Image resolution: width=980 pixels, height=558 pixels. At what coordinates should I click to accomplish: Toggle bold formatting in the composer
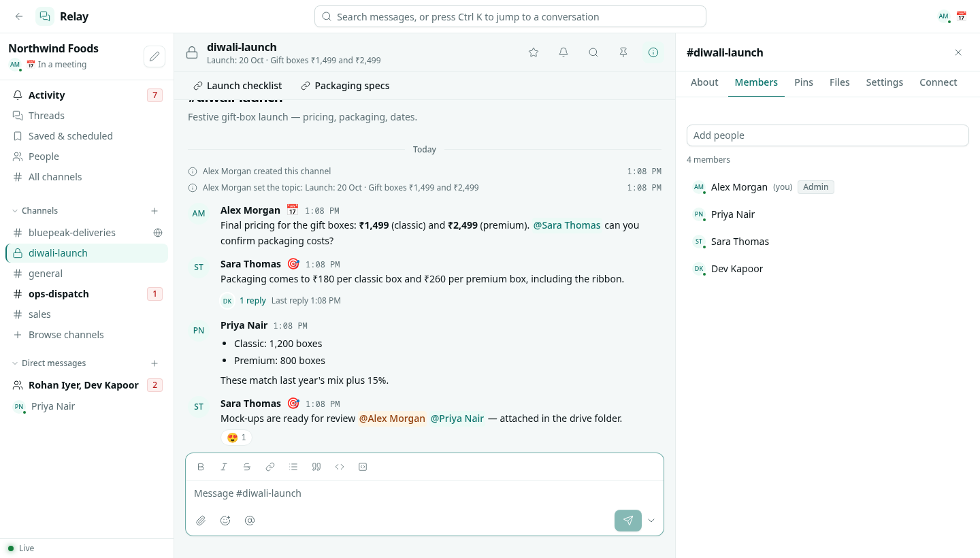[x=201, y=467]
